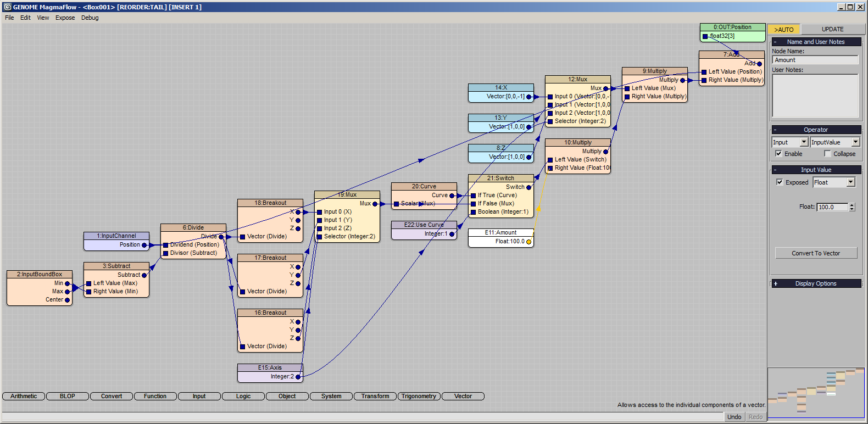This screenshot has height=424, width=868.
Task: Collapse the Operator rollout
Action: pyautogui.click(x=816, y=130)
